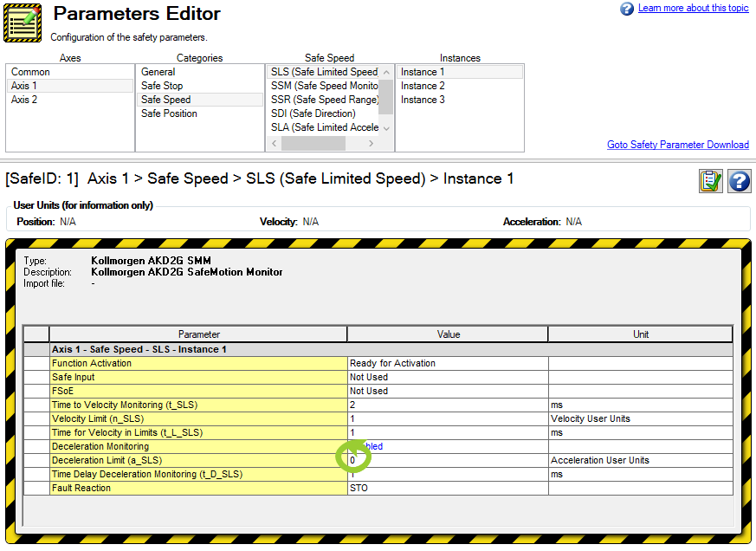The width and height of the screenshot is (756, 551).
Task: Open the round question mark help button
Action: [x=740, y=181]
